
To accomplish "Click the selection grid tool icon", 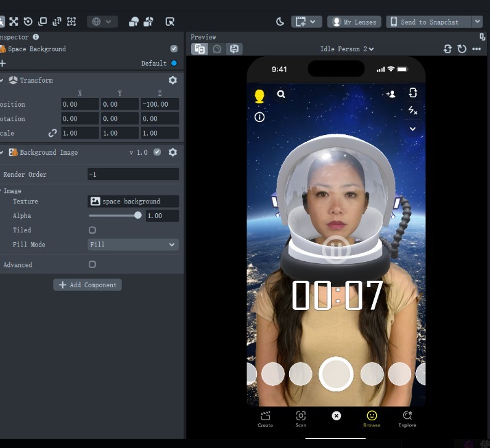I will coord(71,22).
